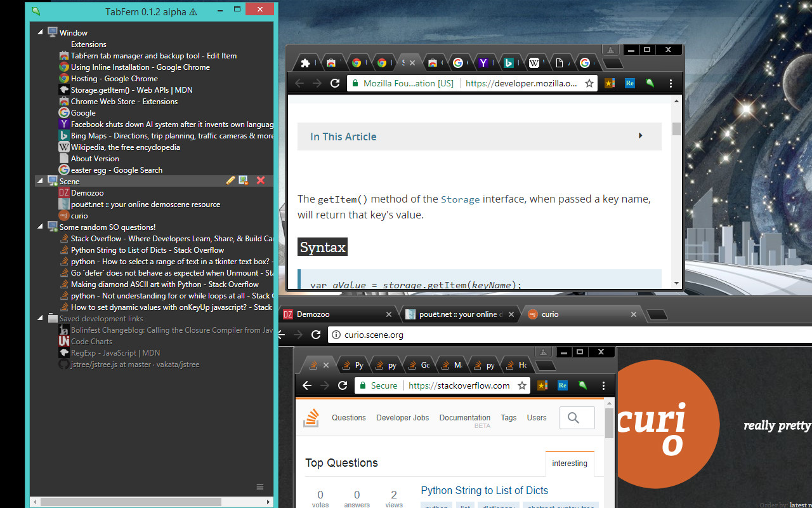Click the site info icon beside curio.scene.org
This screenshot has width=812, height=508.
(336, 335)
